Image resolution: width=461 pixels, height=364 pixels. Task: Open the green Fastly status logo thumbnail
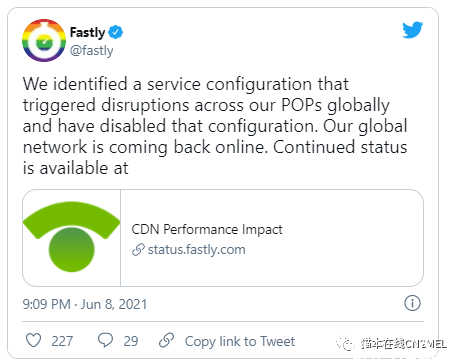pyautogui.click(x=71, y=238)
